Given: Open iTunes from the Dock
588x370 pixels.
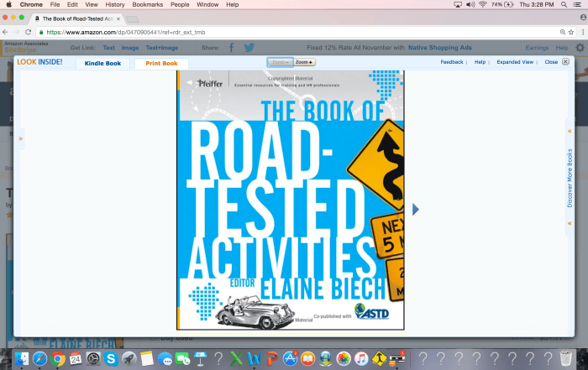Looking at the screenshot, I should [361, 359].
